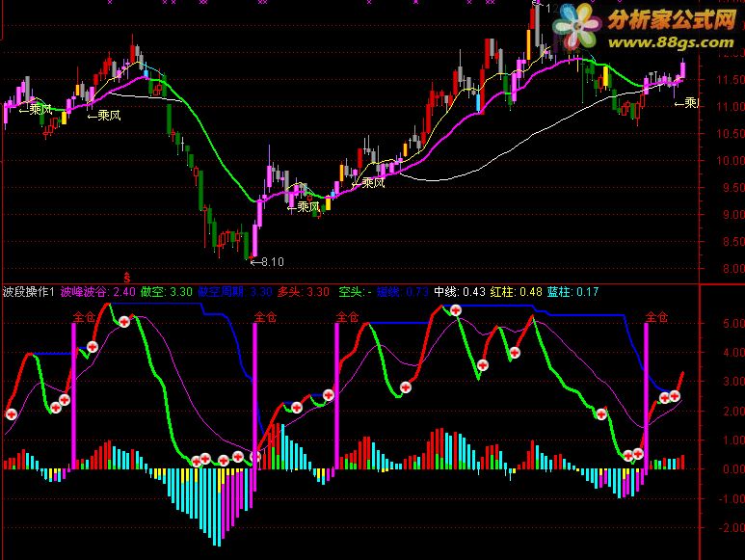Select the 空头: - indicator label
The image size is (745, 560).
355,292
